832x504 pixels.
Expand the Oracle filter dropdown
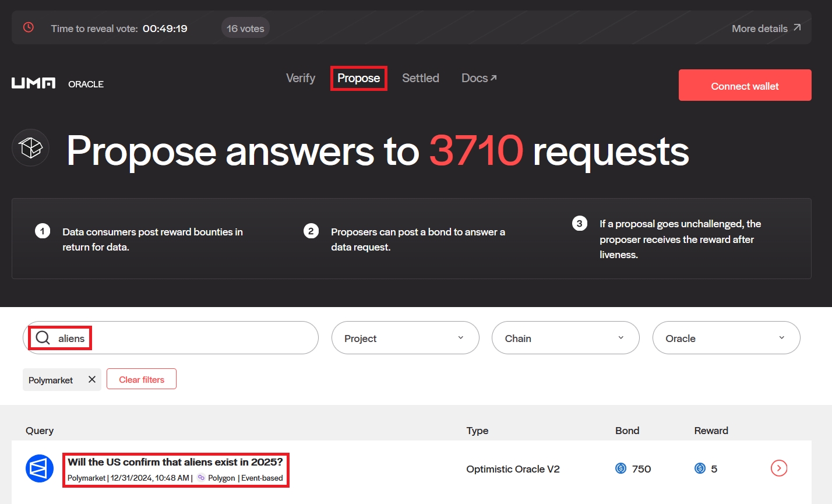click(726, 338)
